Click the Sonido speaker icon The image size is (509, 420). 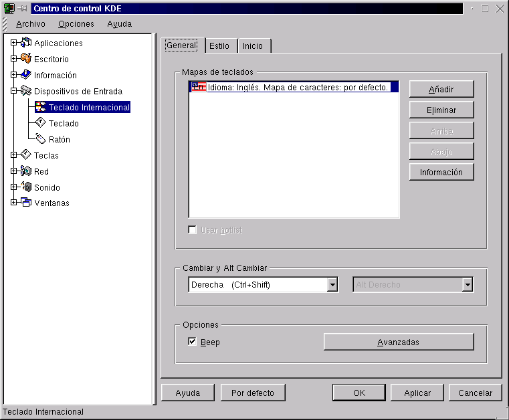tap(26, 187)
